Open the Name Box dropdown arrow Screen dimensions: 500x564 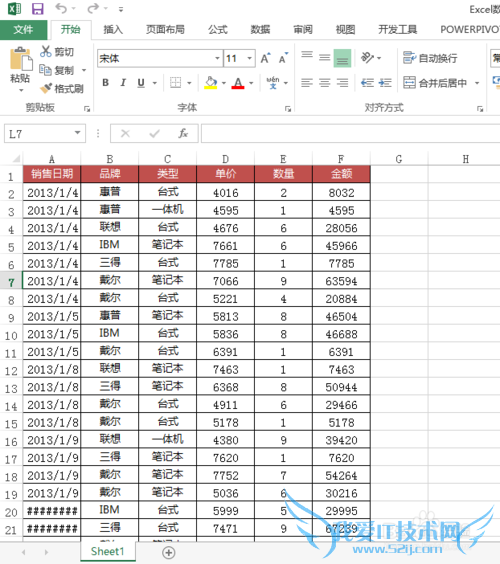77,133
